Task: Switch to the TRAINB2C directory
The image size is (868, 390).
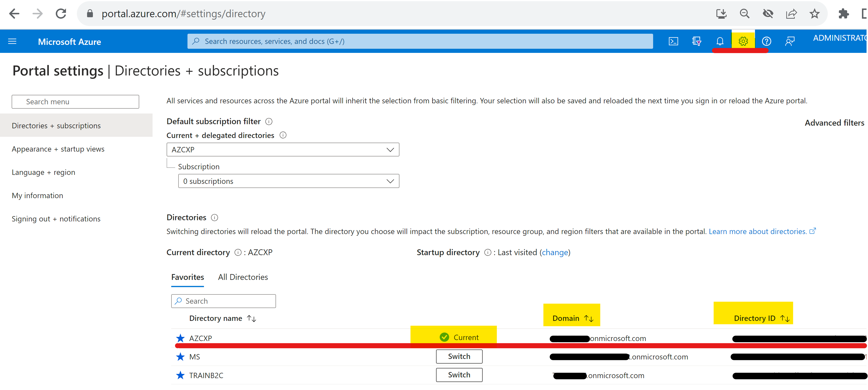Action: 459,375
